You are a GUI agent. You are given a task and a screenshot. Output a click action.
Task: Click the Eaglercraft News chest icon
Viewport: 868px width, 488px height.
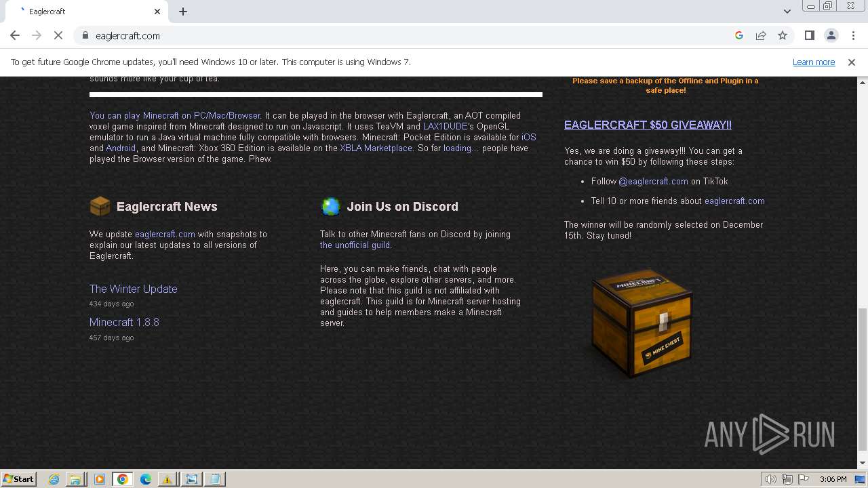(x=100, y=206)
